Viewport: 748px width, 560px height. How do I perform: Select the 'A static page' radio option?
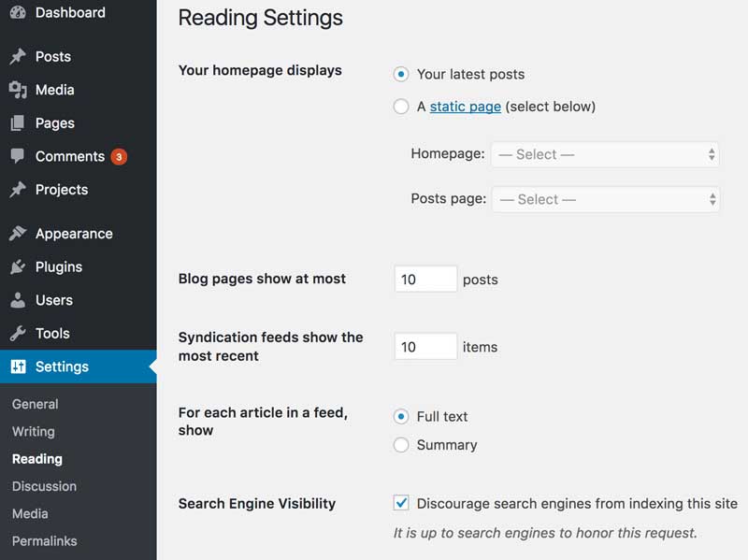point(401,107)
